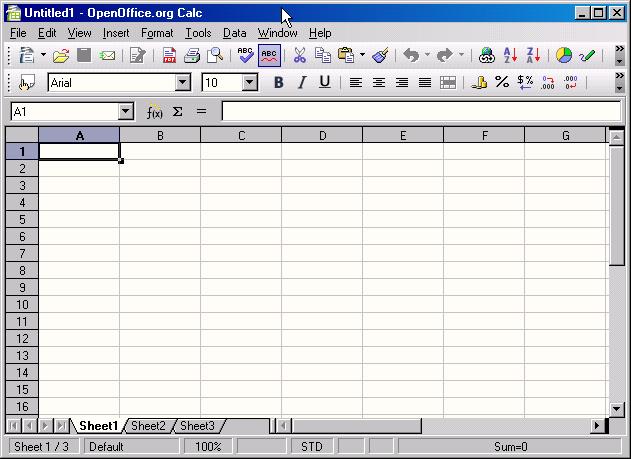
Task: Add Decimal Place icon
Action: coord(548,82)
